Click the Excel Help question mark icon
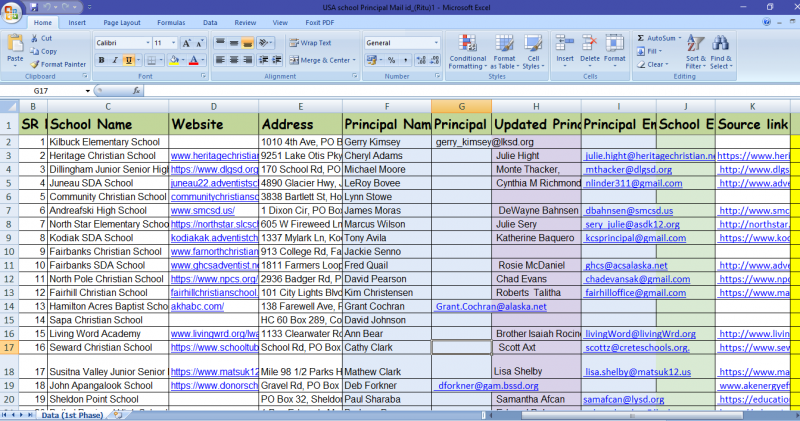800x421 pixels. pos(766,22)
